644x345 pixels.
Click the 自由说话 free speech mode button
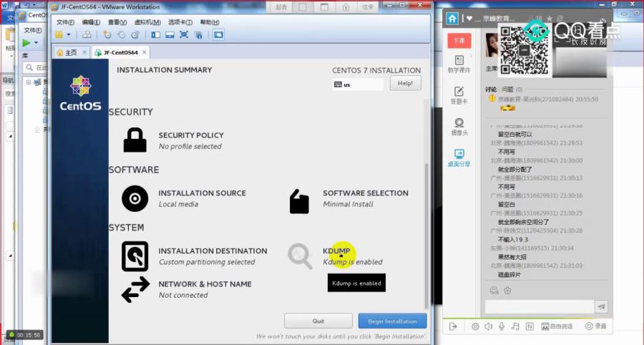(x=557, y=326)
